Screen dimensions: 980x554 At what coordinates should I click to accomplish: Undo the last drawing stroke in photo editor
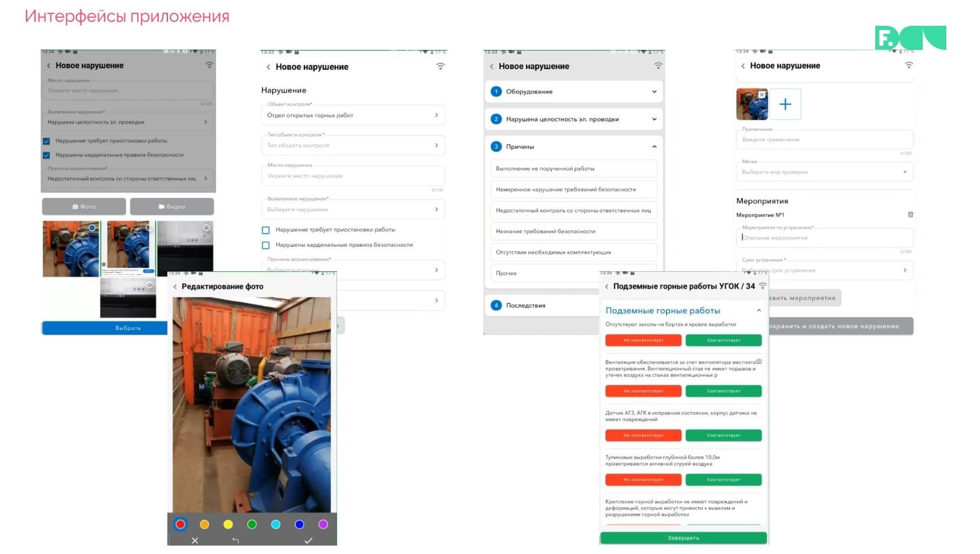[x=235, y=541]
